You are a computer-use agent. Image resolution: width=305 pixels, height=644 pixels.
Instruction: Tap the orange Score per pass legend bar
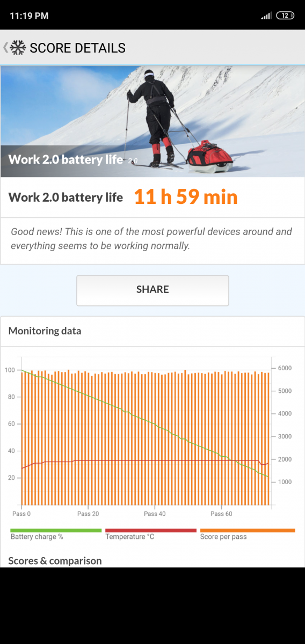tap(248, 530)
